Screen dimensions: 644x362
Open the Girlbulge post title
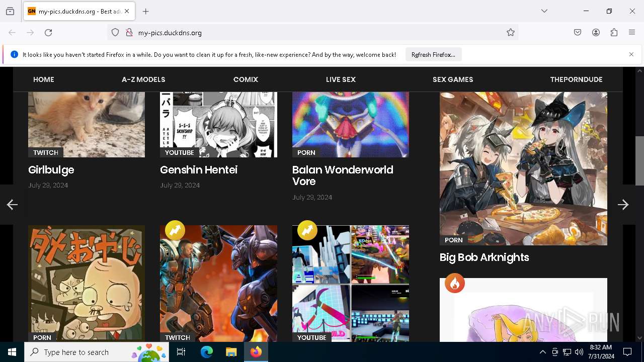(x=51, y=170)
